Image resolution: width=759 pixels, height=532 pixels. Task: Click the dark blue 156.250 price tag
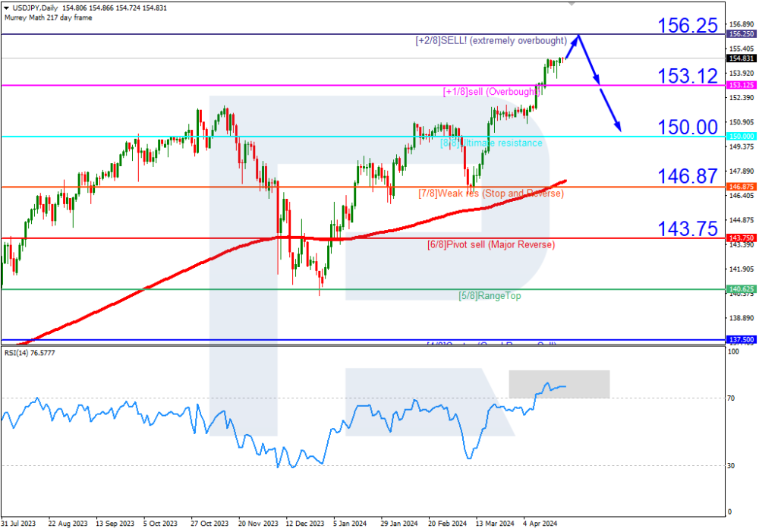[740, 34]
